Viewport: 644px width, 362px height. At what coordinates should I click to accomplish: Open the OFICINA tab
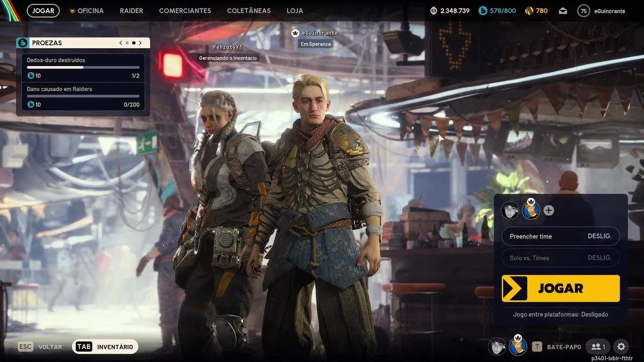tap(91, 11)
